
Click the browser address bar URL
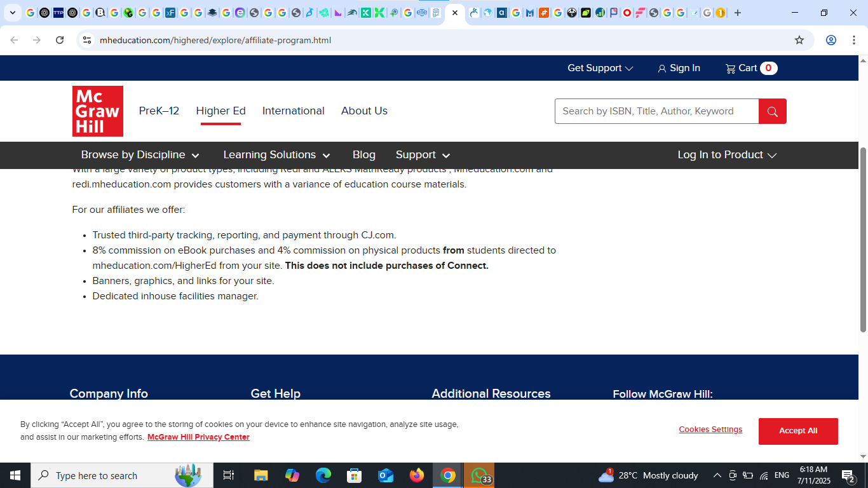[215, 40]
